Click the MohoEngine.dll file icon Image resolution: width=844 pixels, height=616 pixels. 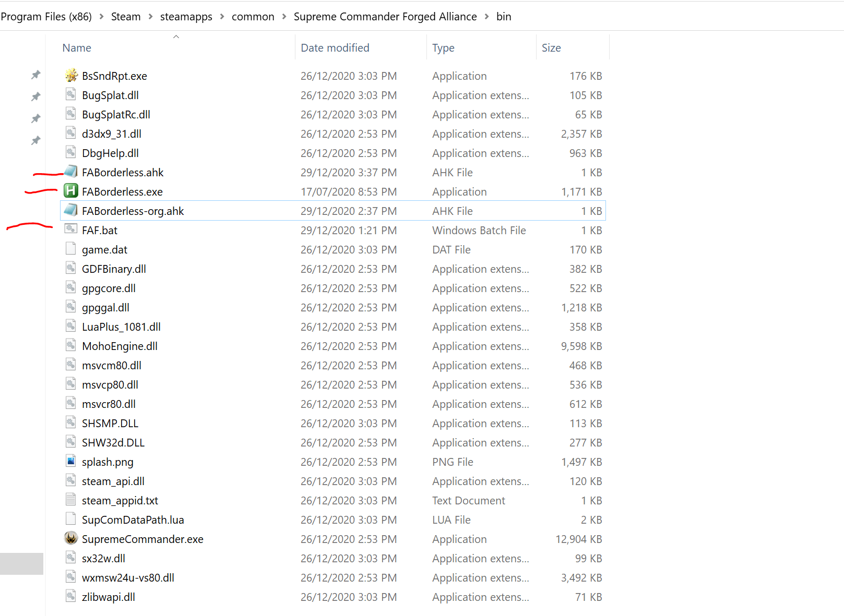(71, 345)
